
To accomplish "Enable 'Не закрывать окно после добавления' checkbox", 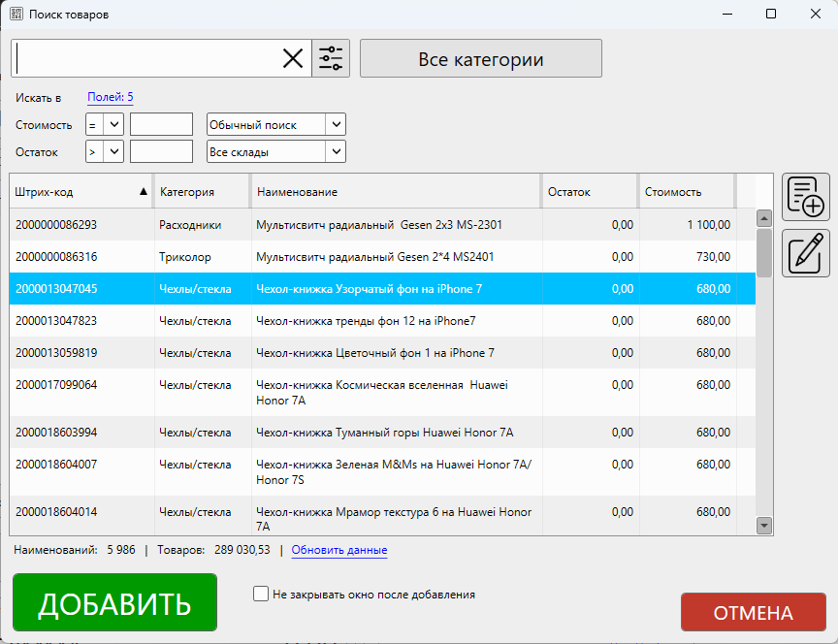I will pos(261,595).
